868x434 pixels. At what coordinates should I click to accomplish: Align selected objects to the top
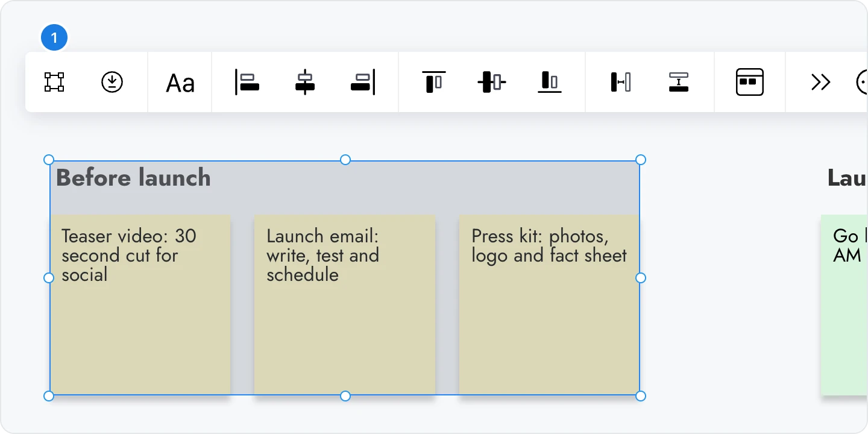pos(434,82)
